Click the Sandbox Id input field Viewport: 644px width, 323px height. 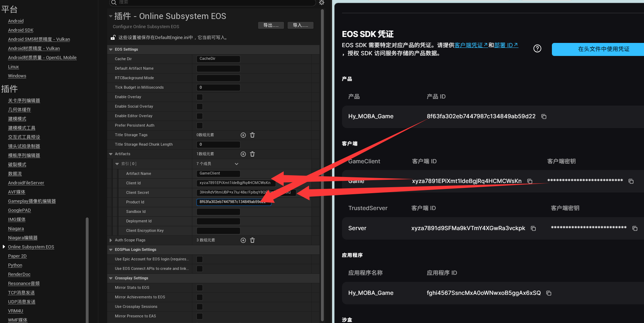pos(218,212)
